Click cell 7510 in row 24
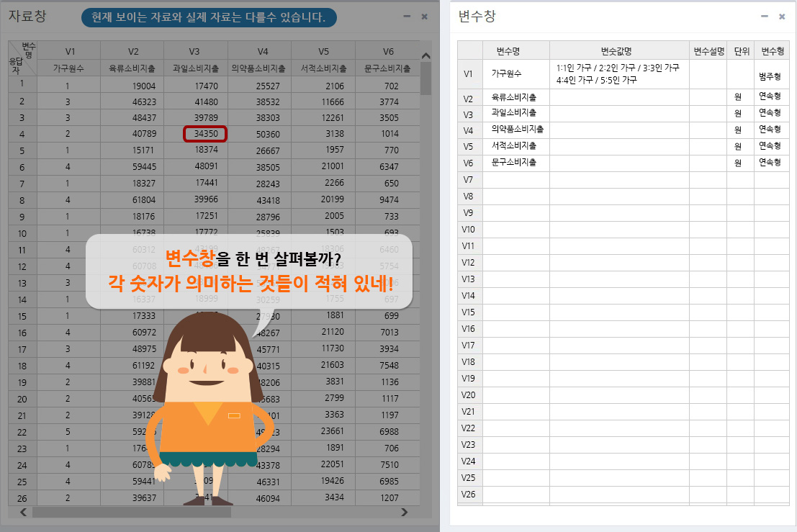The height and width of the screenshot is (532, 797). click(x=390, y=464)
